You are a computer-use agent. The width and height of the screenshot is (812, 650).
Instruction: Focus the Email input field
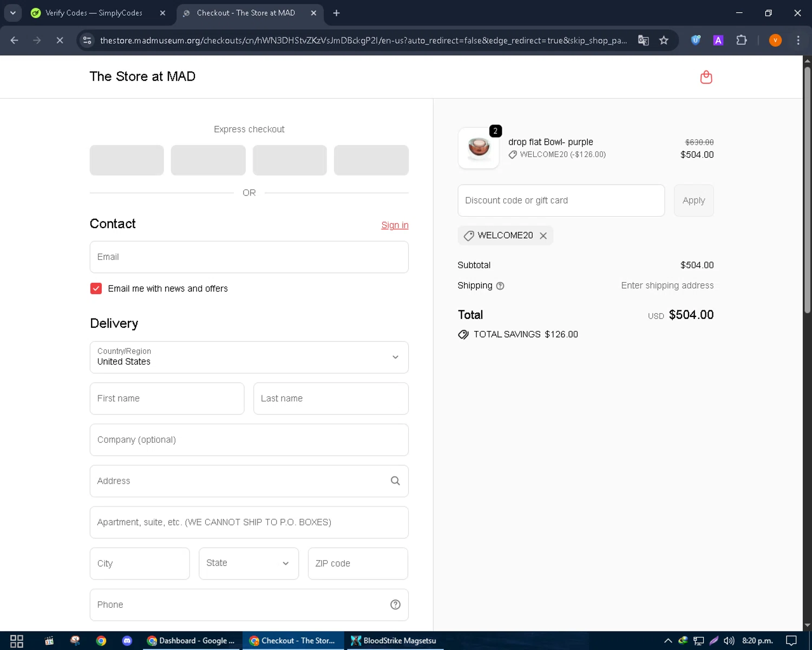point(249,257)
